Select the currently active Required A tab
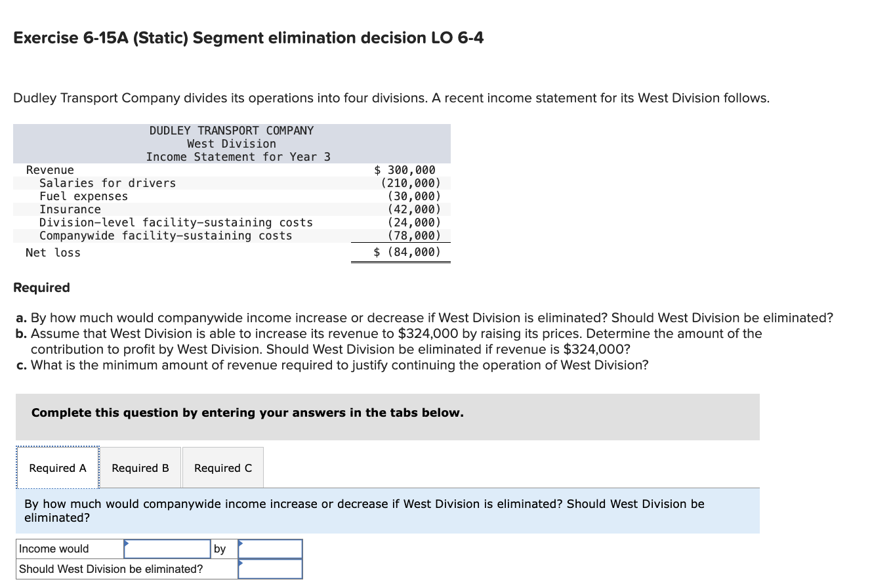The width and height of the screenshot is (891, 588). pos(57,467)
